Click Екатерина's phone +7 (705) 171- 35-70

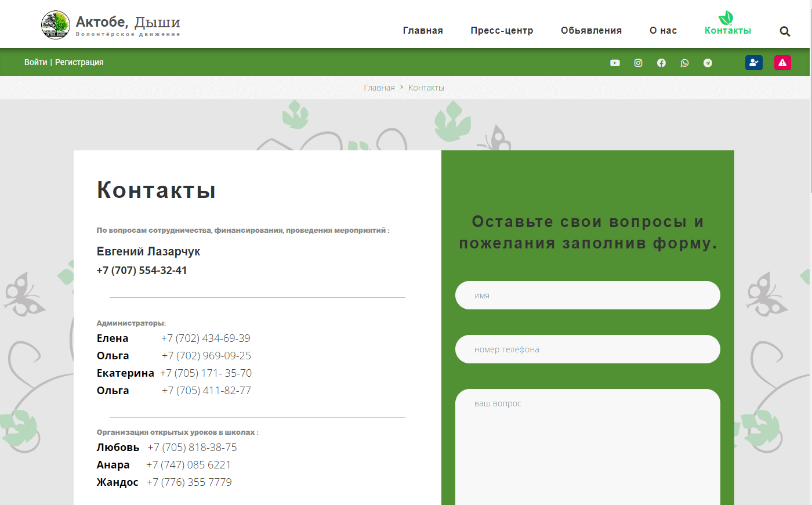[x=206, y=373]
